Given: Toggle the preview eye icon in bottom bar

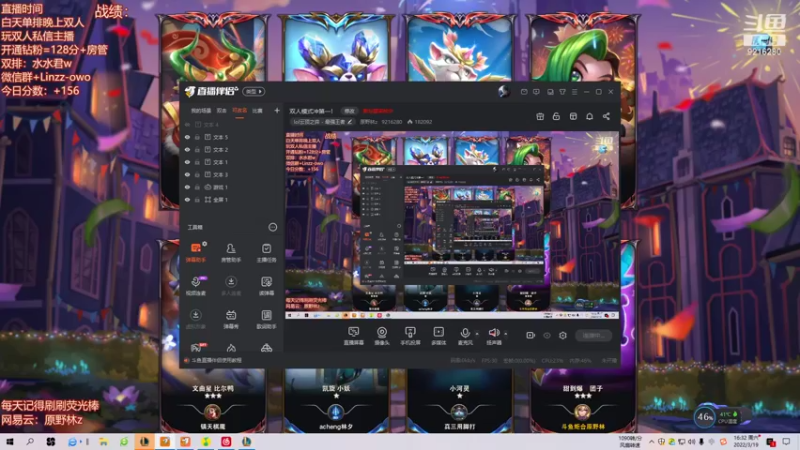Looking at the screenshot, I should 547,335.
